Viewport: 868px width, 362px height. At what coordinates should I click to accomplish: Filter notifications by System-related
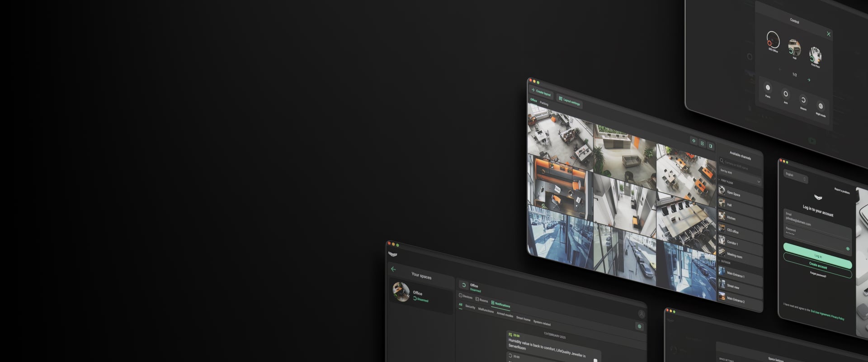[542, 323]
